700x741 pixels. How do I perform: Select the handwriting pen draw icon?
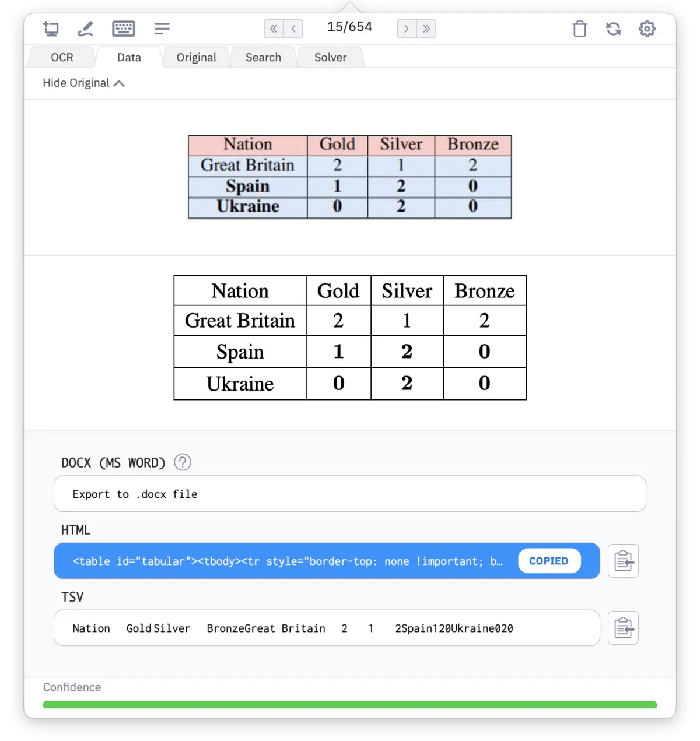point(86,29)
